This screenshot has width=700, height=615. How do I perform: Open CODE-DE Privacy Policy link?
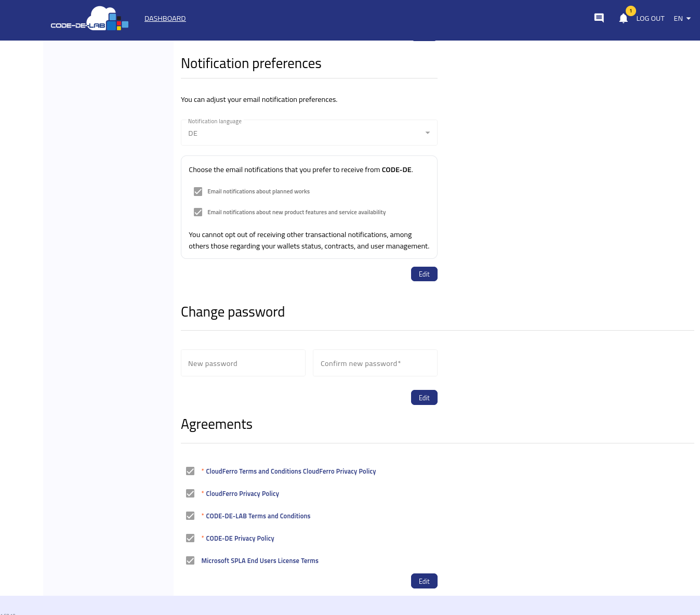[240, 539]
